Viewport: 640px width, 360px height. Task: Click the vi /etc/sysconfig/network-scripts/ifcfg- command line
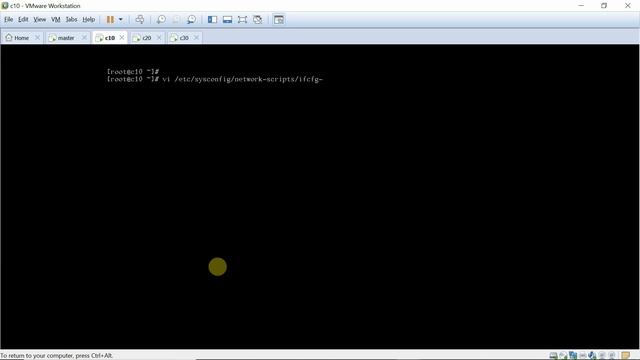tap(215, 79)
